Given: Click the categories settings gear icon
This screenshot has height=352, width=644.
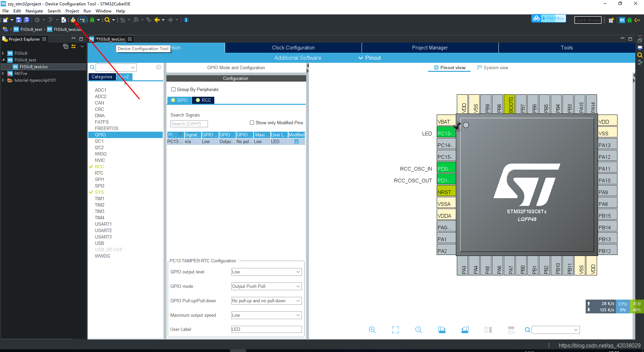Looking at the screenshot, I should click(159, 67).
